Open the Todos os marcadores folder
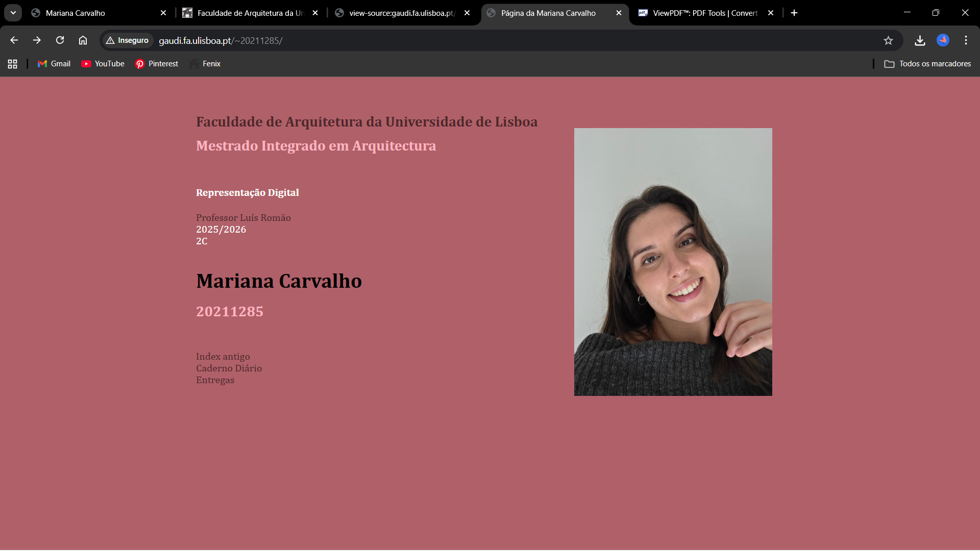980x551 pixels. pos(927,64)
